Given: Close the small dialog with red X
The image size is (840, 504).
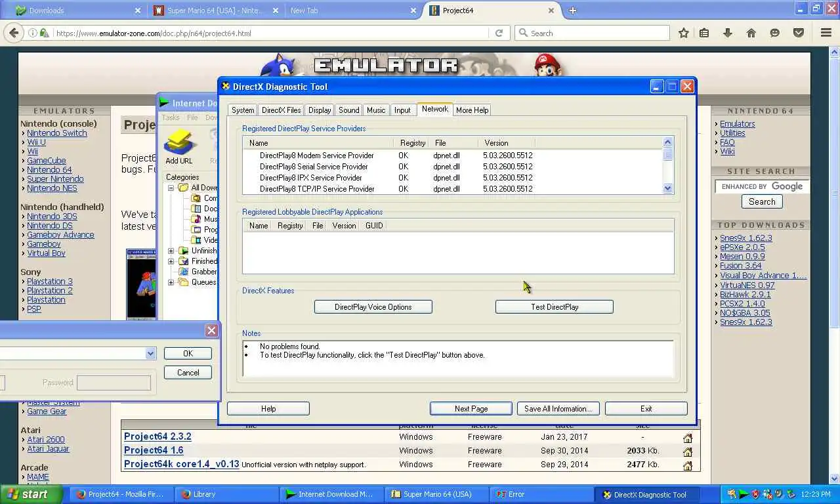Looking at the screenshot, I should pyautogui.click(x=211, y=331).
